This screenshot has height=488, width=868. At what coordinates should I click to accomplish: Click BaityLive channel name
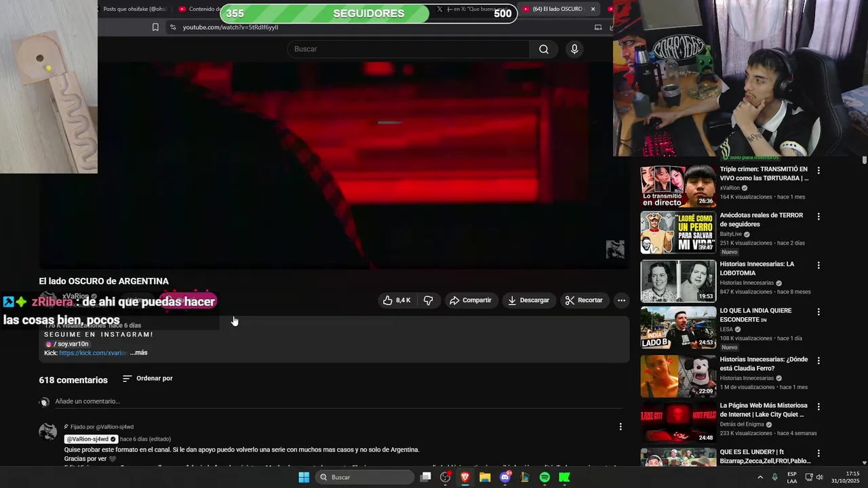[x=731, y=234]
